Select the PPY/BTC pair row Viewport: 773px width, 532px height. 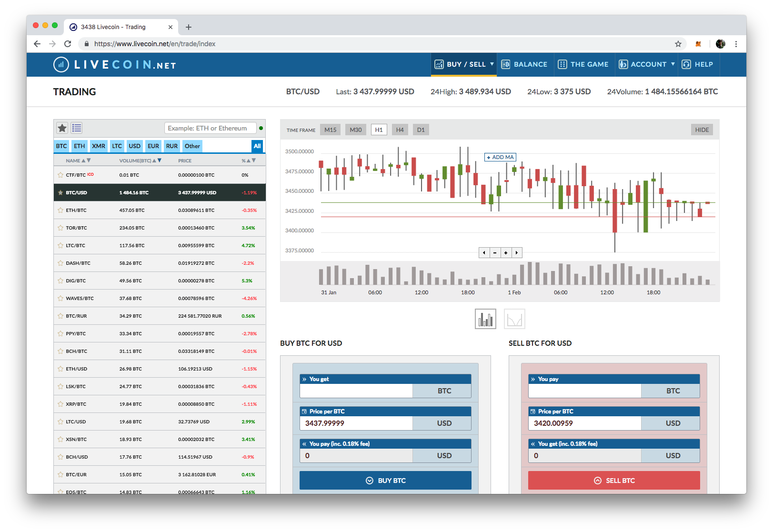pos(160,333)
